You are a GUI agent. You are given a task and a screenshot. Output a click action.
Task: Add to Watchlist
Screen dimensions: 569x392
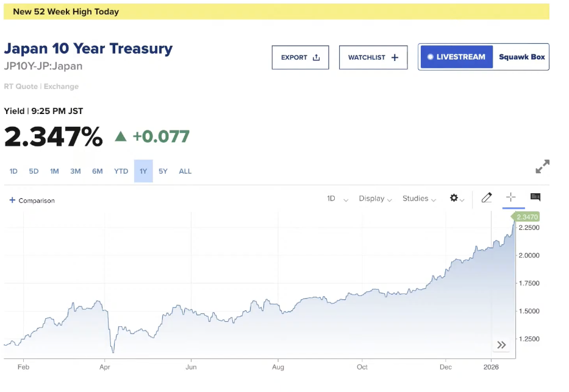tap(373, 57)
